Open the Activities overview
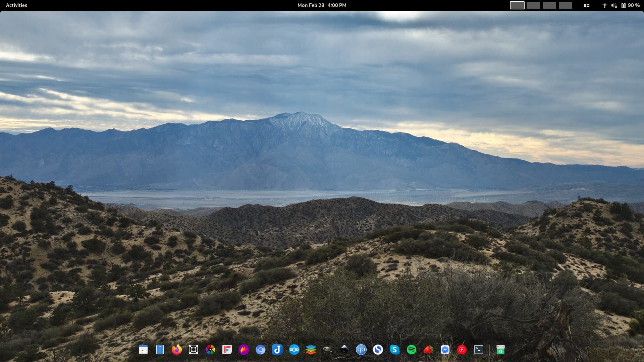Screen dimensions: 644x362 [x=16, y=5]
